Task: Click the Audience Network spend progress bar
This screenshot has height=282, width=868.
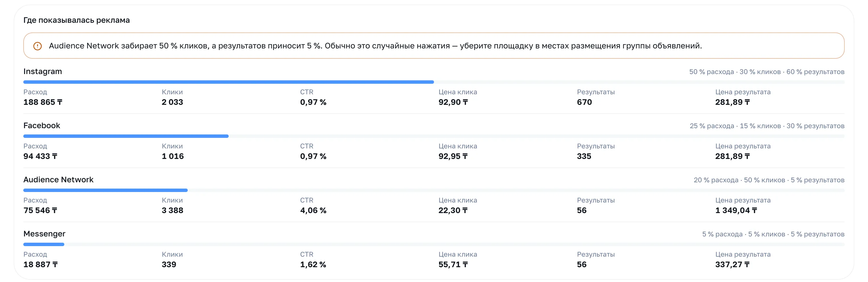Action: (434, 190)
